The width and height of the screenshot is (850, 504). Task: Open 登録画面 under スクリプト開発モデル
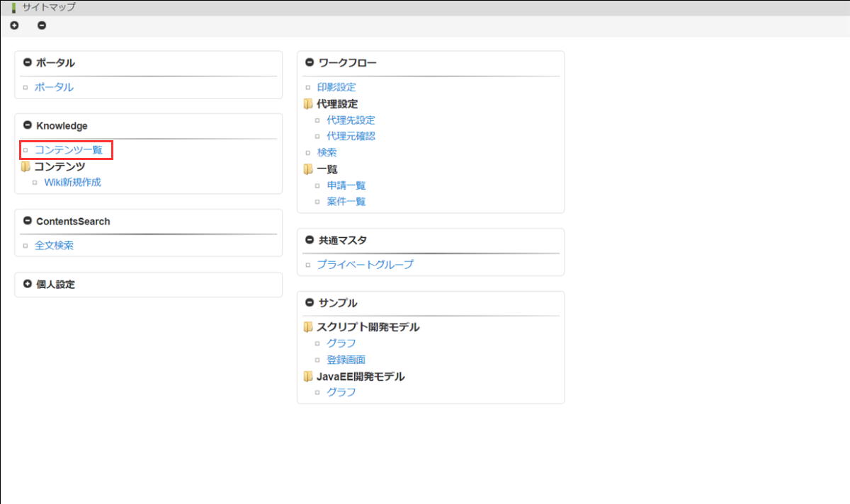(346, 360)
